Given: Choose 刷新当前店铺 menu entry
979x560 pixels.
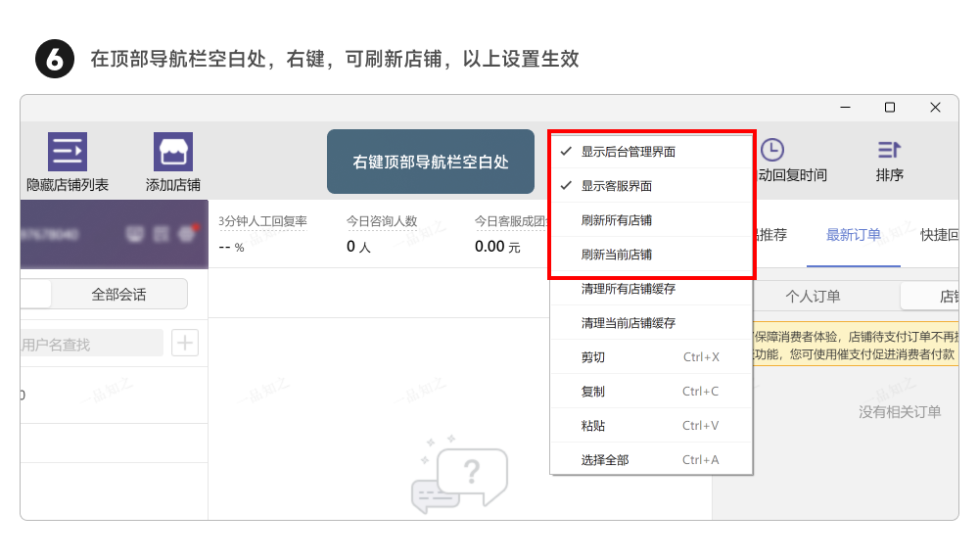Looking at the screenshot, I should click(x=616, y=255).
